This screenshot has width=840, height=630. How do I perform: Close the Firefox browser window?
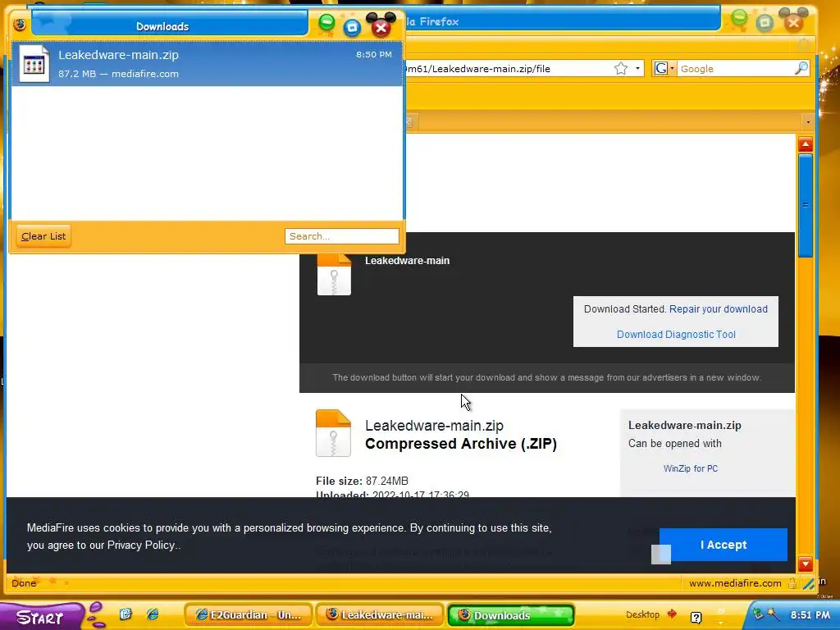[793, 22]
